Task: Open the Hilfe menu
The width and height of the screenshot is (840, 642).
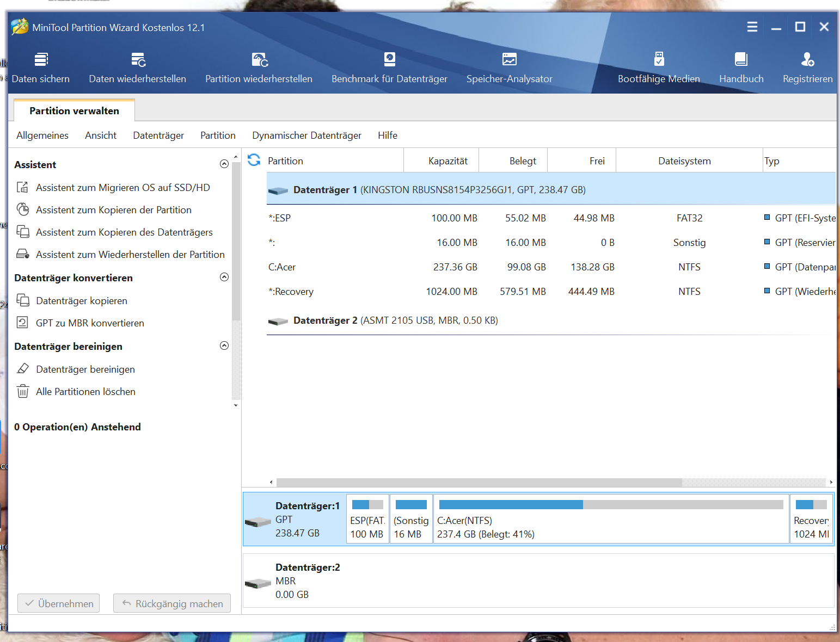Action: tap(388, 135)
